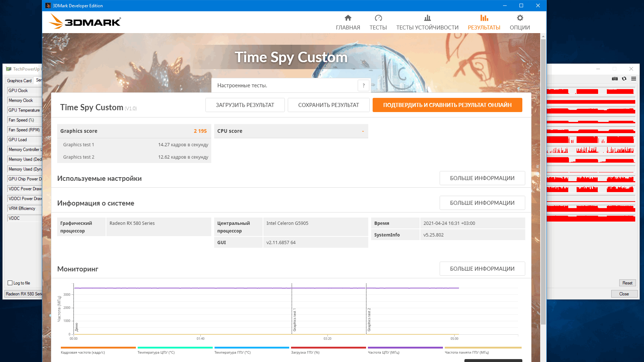
Task: Click СОХРАНИТЬ РЕЗУЛЬТАТ button
Action: click(x=329, y=105)
